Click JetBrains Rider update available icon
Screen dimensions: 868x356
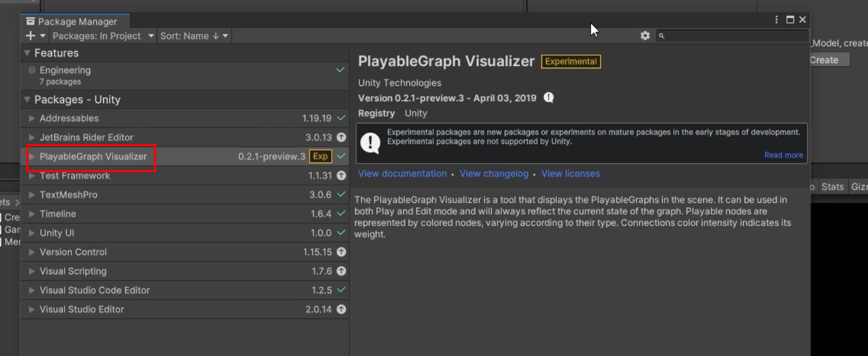[x=341, y=137]
